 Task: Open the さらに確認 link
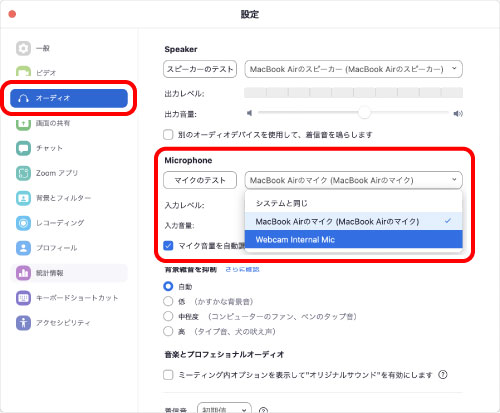[x=242, y=269]
